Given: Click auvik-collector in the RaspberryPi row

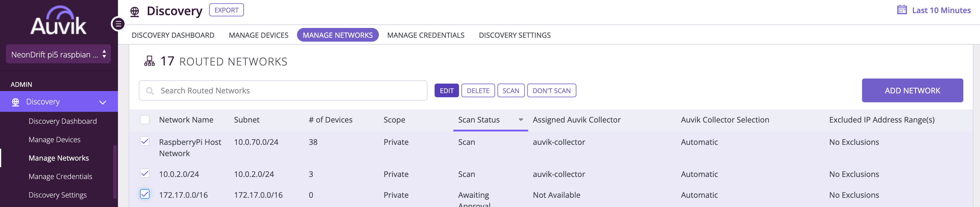Looking at the screenshot, I should (x=559, y=142).
